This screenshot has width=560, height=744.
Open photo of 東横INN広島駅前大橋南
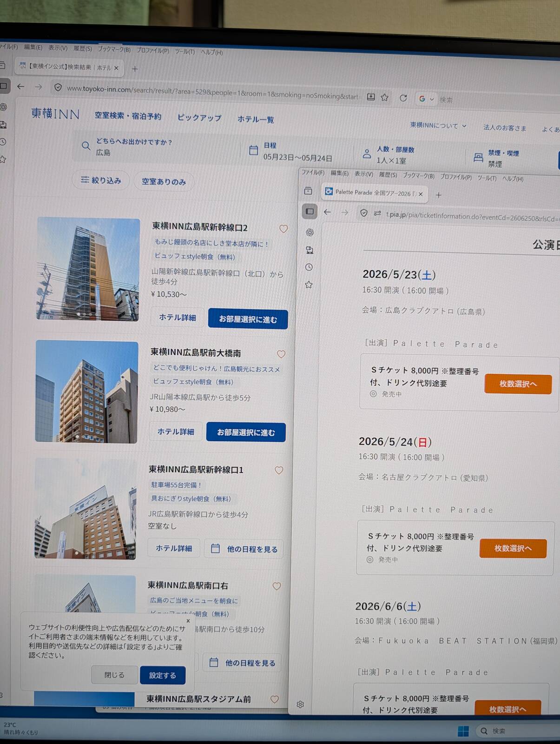point(86,392)
